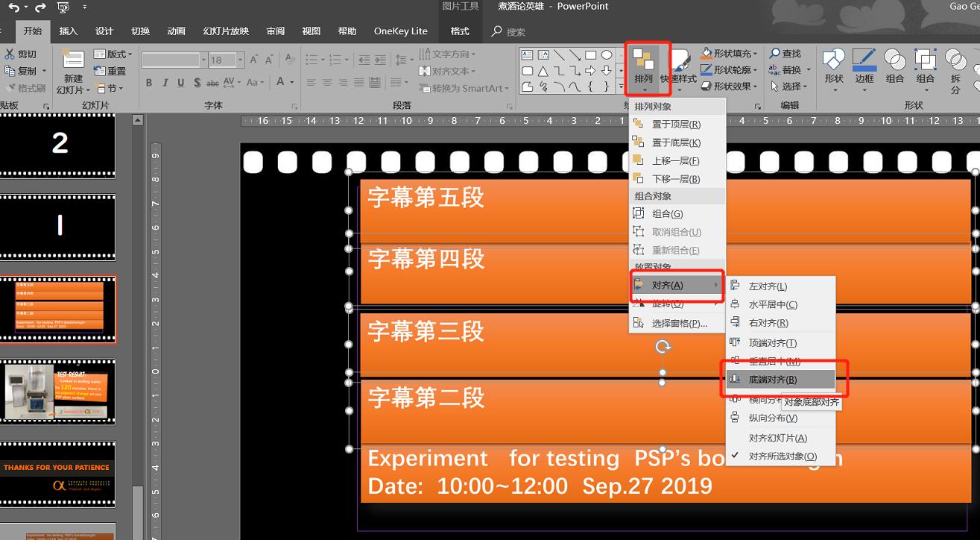Viewport: 980px width, 540px height.
Task: Toggle italic formatting
Action: pyautogui.click(x=165, y=82)
